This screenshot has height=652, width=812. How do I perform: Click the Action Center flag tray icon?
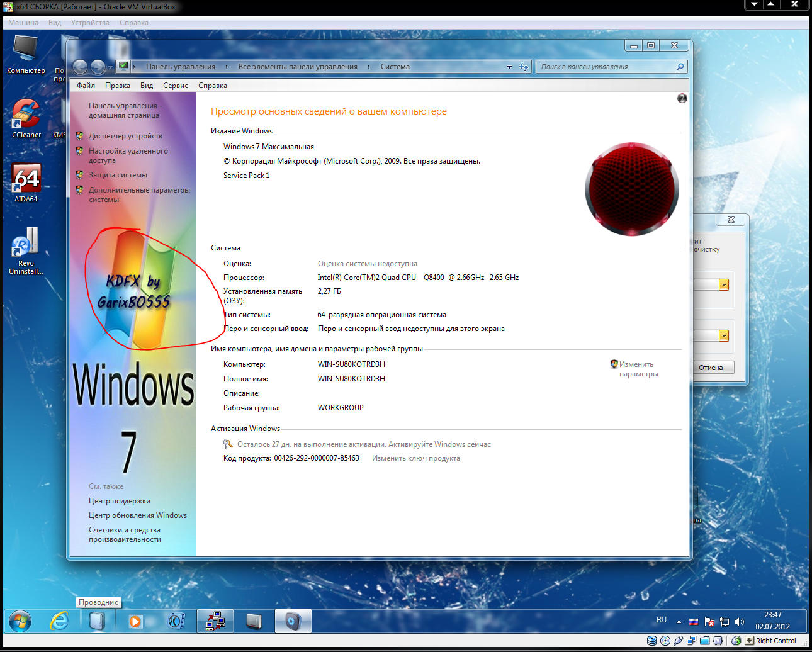(709, 622)
